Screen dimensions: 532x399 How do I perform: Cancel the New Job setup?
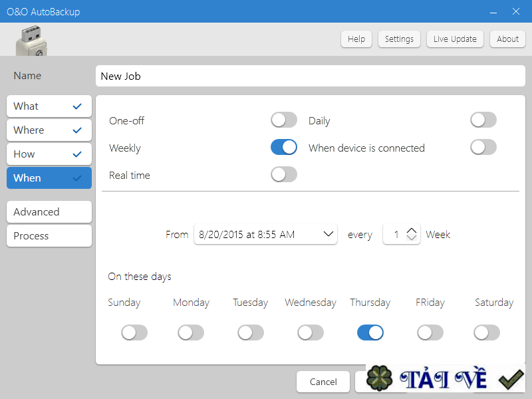(x=323, y=382)
